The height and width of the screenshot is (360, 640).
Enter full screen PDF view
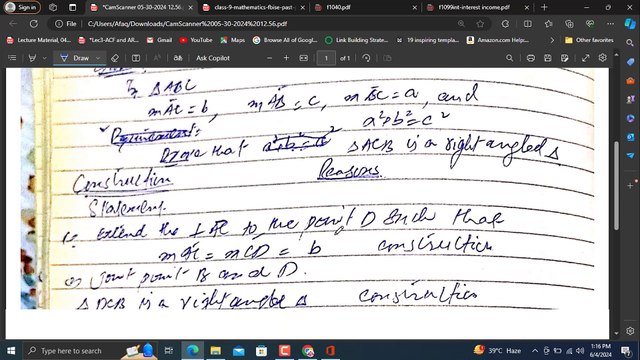[x=586, y=58]
